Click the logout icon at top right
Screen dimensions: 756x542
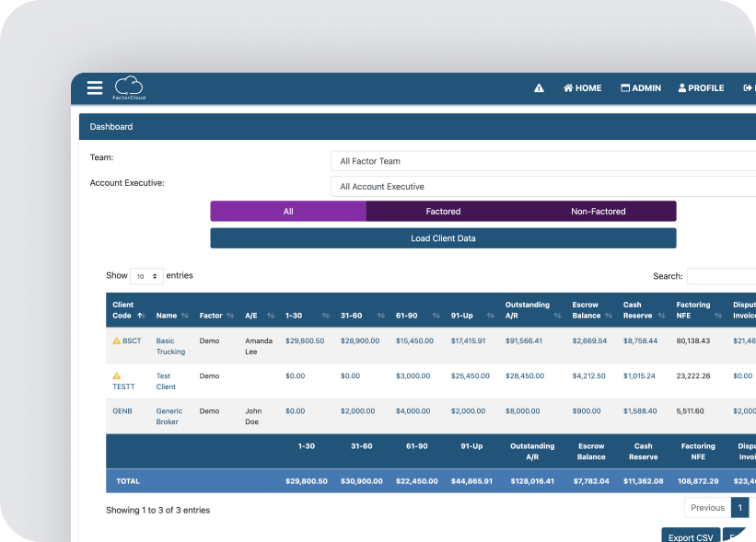click(746, 87)
